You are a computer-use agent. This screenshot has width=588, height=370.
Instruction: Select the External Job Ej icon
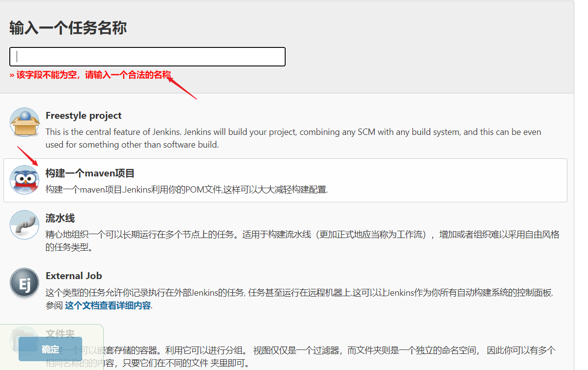pos(24,283)
